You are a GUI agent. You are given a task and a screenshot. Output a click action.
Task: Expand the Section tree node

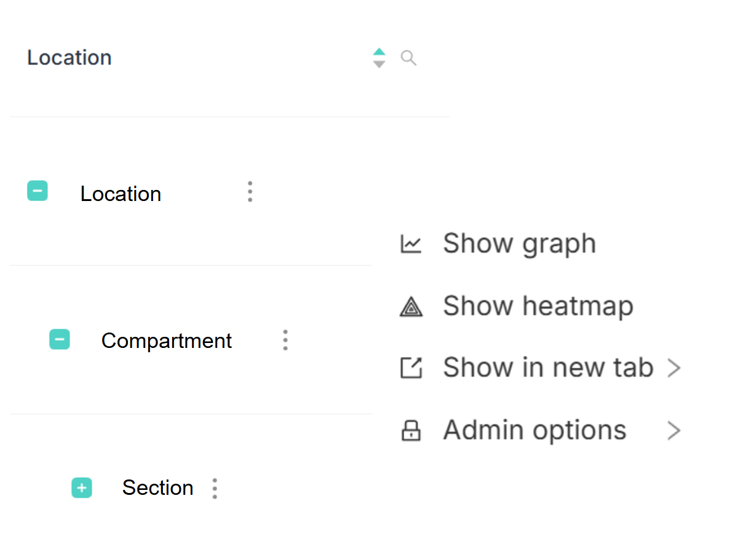tap(81, 488)
